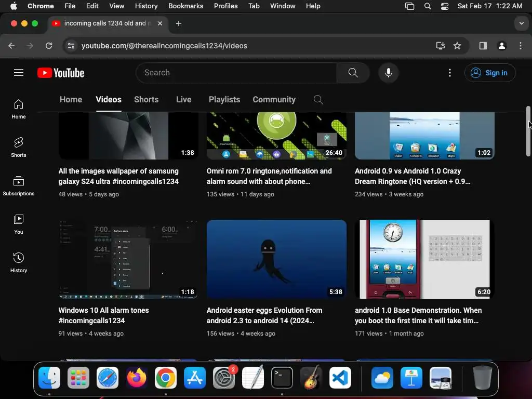Open Control Center in menu bar

(445, 6)
